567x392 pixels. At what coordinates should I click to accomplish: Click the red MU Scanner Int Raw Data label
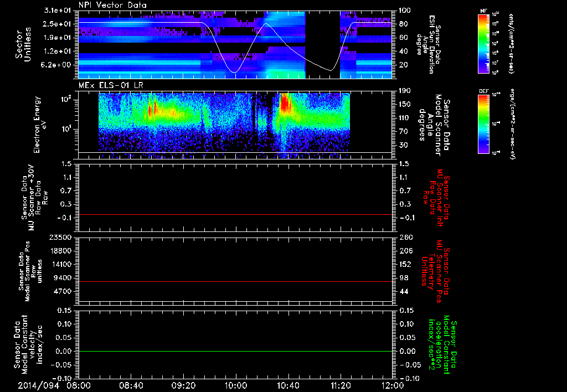(437, 197)
